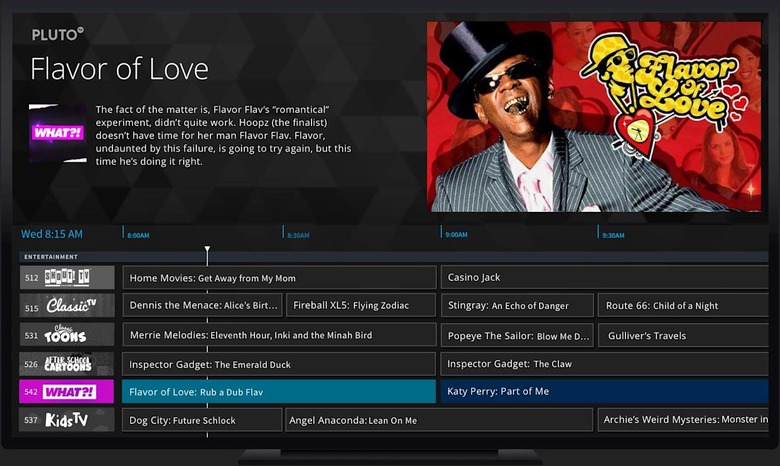This screenshot has height=466, width=780.
Task: Select channel 512 Shout TV logo
Action: coord(66,277)
